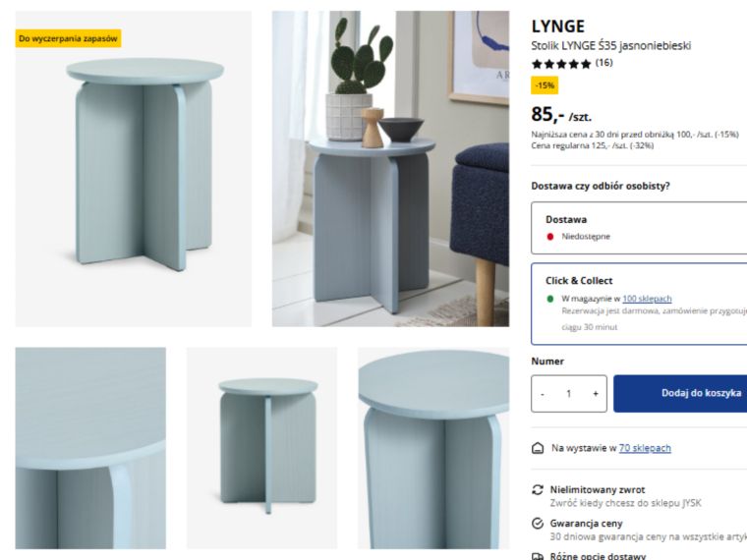The image size is (747, 560).
Task: Click the green in-stock status dot
Action: pos(550,299)
